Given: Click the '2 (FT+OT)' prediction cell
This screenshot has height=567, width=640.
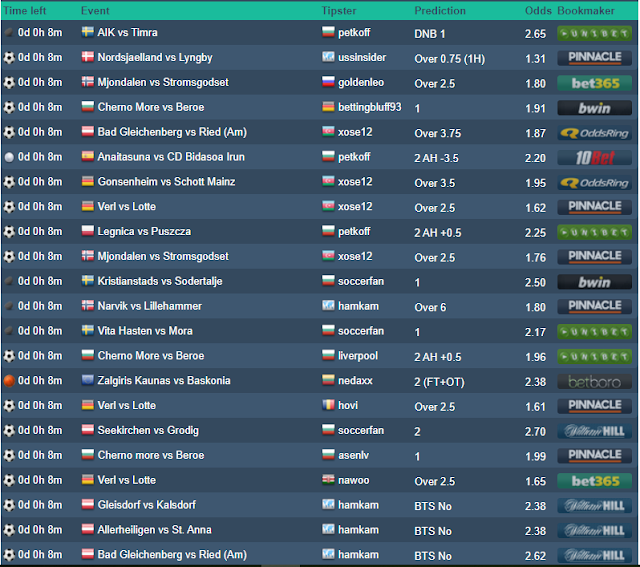Looking at the screenshot, I should [x=439, y=382].
